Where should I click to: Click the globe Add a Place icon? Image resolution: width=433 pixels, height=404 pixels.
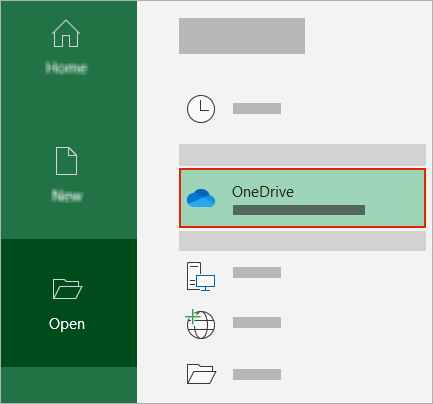point(200,324)
